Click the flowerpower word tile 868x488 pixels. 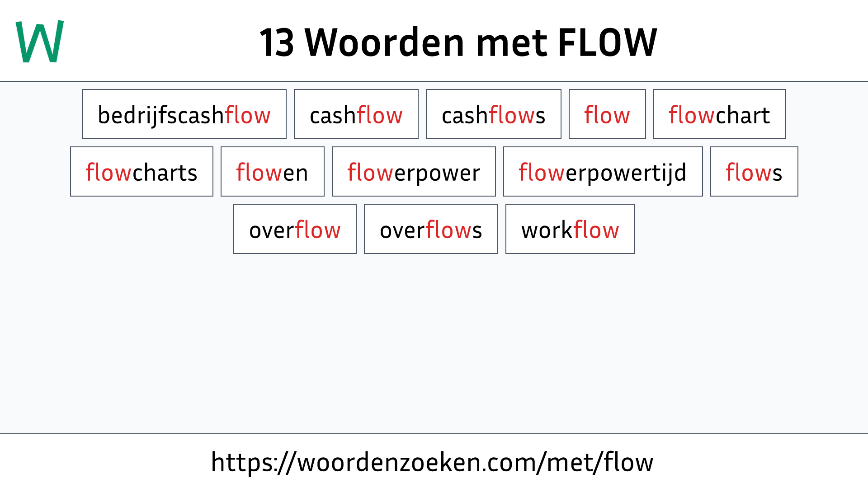(414, 172)
